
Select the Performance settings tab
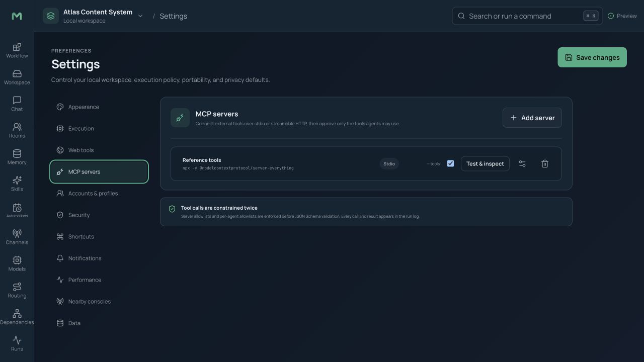pyautogui.click(x=99, y=280)
